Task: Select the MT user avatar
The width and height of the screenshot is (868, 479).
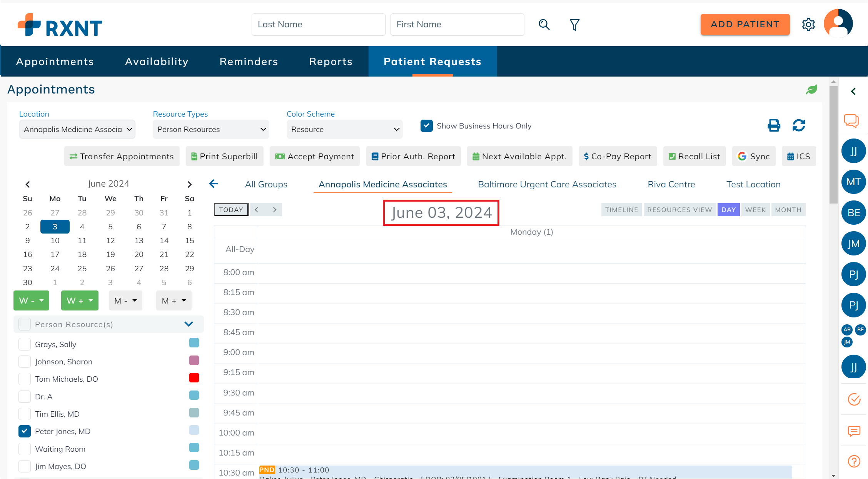Action: pyautogui.click(x=854, y=182)
